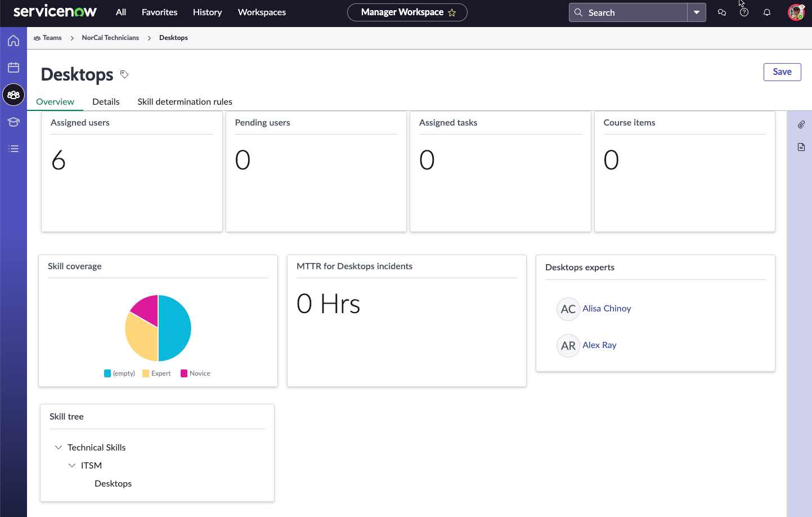This screenshot has height=517, width=812.
Task: Select ITSM label in Skill tree
Action: click(91, 465)
